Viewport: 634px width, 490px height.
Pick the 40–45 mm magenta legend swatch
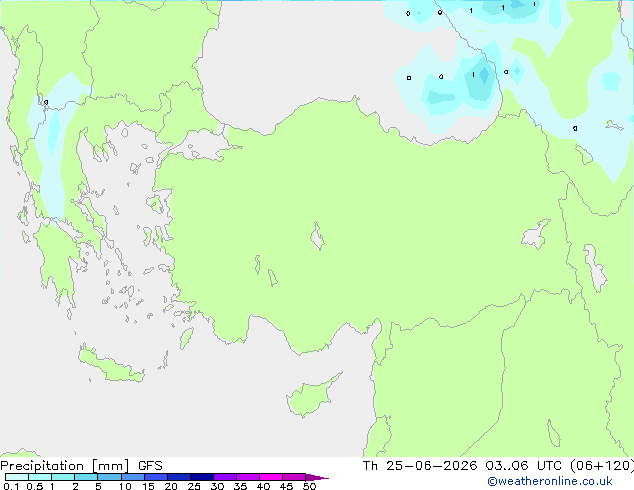(x=271, y=477)
